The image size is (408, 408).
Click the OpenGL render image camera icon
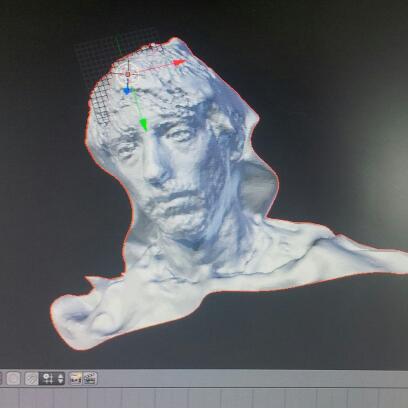(76, 379)
